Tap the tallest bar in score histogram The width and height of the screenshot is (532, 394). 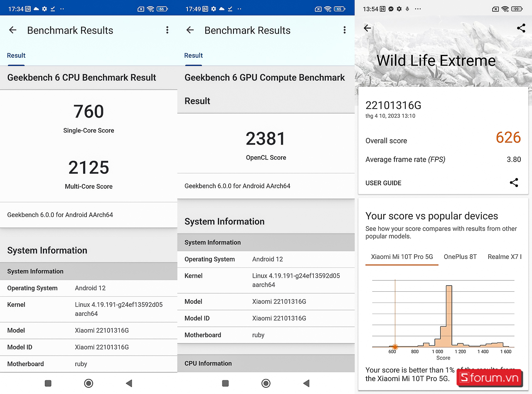pos(449,316)
